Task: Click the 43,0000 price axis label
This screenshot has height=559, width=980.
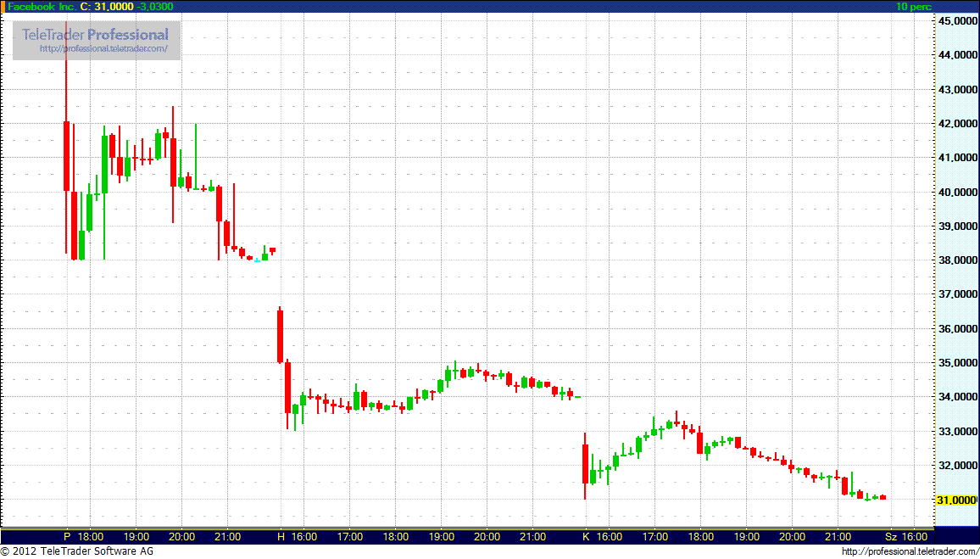Action: pos(957,90)
